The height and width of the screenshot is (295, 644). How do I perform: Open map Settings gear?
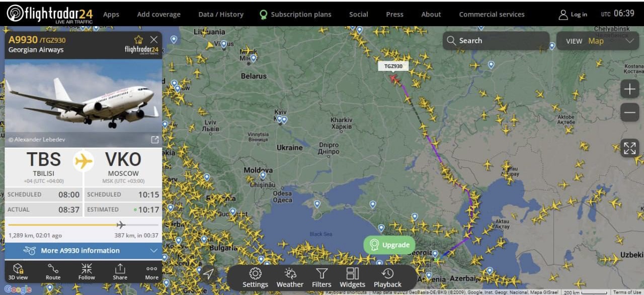click(255, 277)
